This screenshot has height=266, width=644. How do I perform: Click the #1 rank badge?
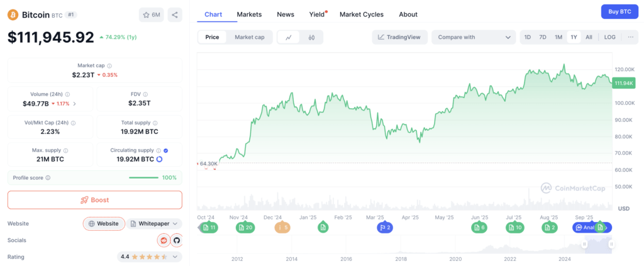(x=71, y=15)
